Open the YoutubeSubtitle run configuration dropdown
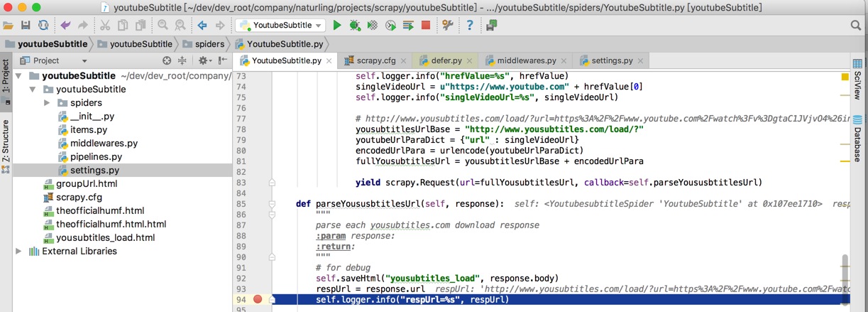 click(x=281, y=26)
